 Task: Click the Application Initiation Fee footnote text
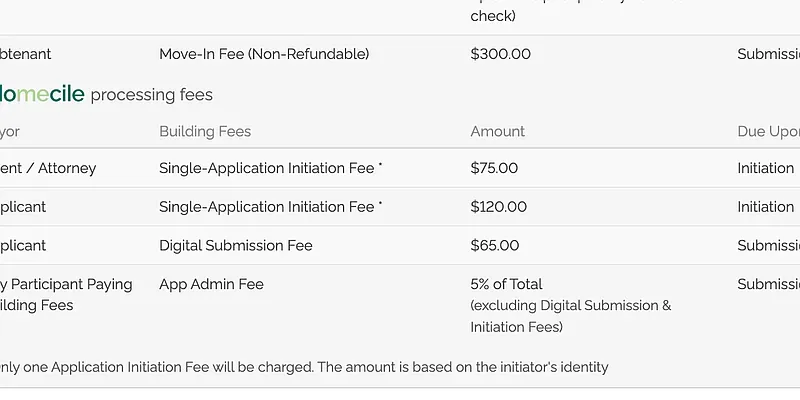[x=305, y=367]
